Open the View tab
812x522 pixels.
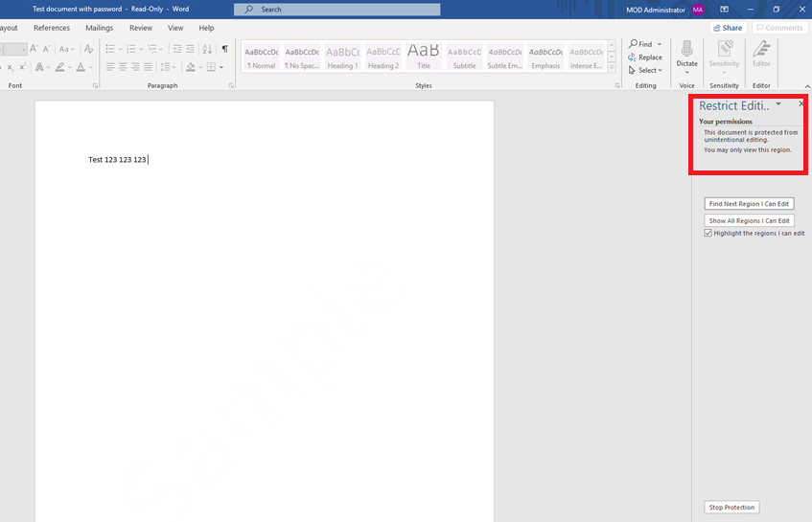click(x=175, y=28)
